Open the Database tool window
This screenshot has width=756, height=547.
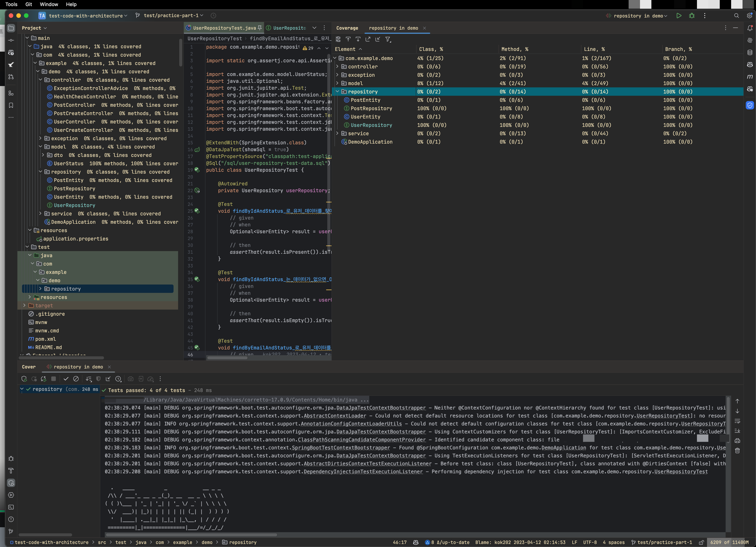click(x=750, y=52)
